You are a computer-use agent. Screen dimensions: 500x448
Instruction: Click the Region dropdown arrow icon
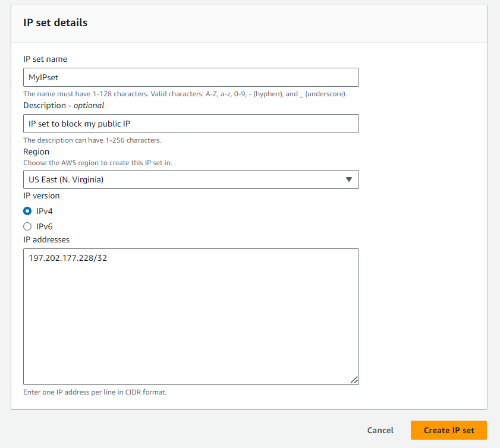click(349, 179)
